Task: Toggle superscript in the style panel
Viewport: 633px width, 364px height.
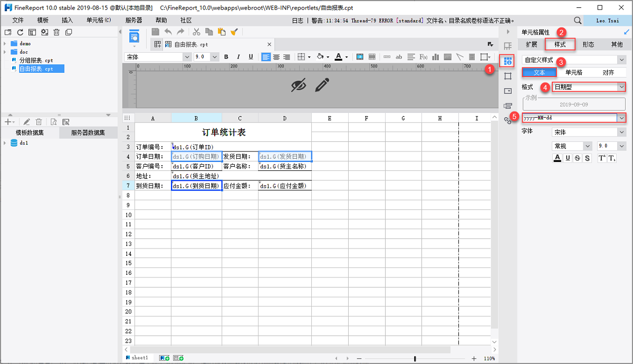Action: pos(602,158)
